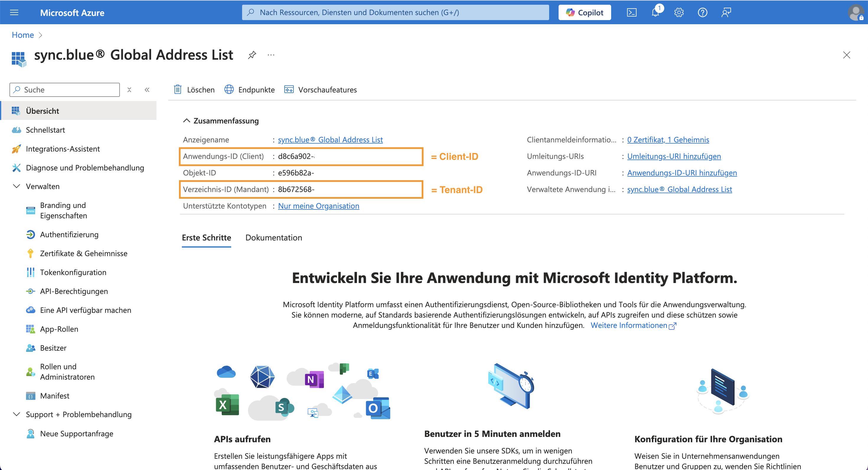Click Anwendungs-ID-URI hinzufügen link
The width and height of the screenshot is (868, 470).
(682, 173)
